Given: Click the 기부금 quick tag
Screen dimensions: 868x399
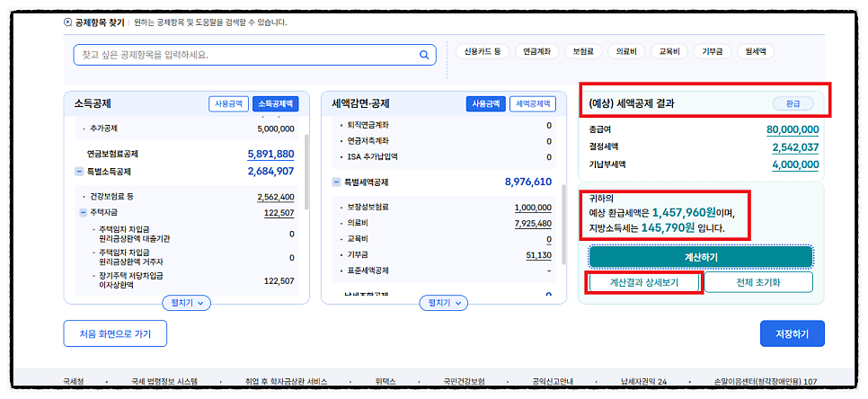Looking at the screenshot, I should pyautogui.click(x=713, y=51).
